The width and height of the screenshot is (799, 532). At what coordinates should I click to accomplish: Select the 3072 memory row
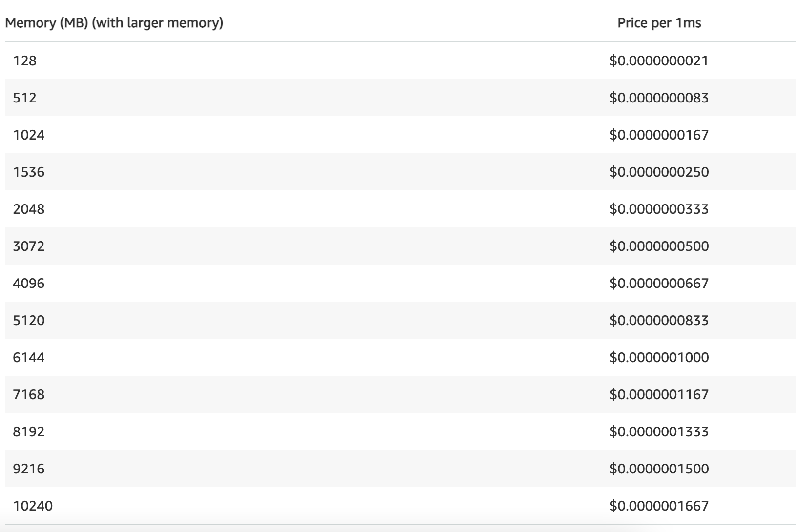click(x=29, y=246)
